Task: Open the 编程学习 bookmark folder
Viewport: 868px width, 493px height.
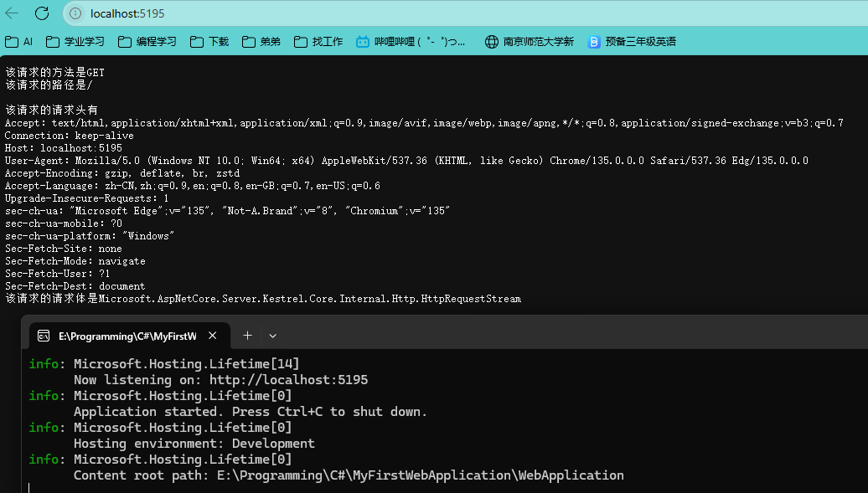Action: click(x=147, y=41)
